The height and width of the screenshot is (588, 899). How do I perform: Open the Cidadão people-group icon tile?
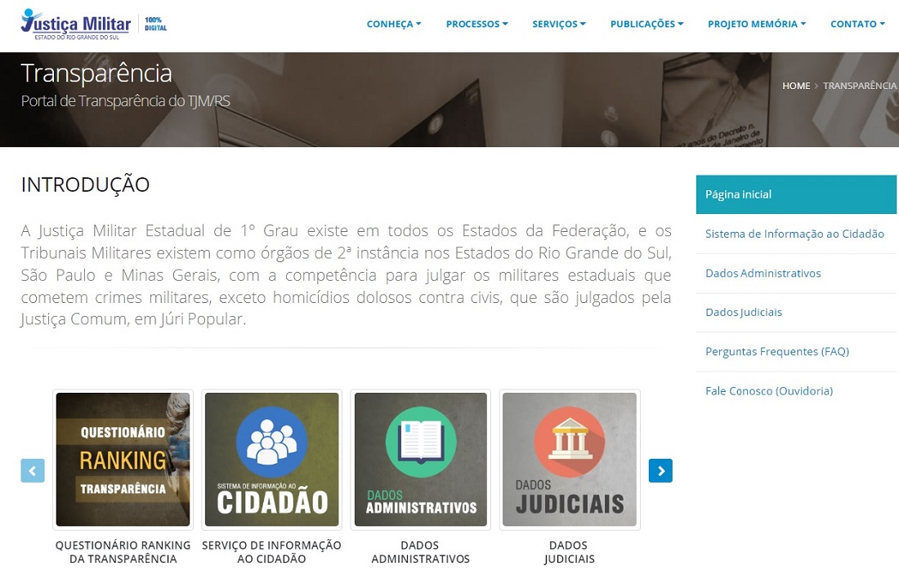(272, 460)
